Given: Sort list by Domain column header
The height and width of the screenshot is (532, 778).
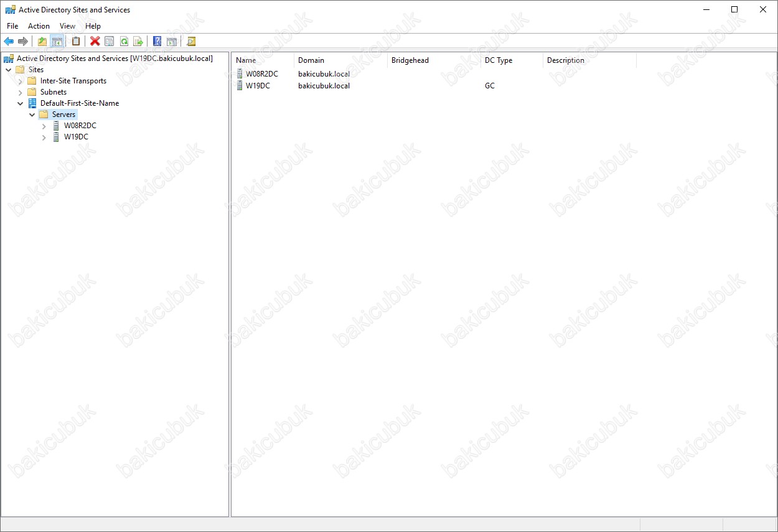Looking at the screenshot, I should click(340, 60).
